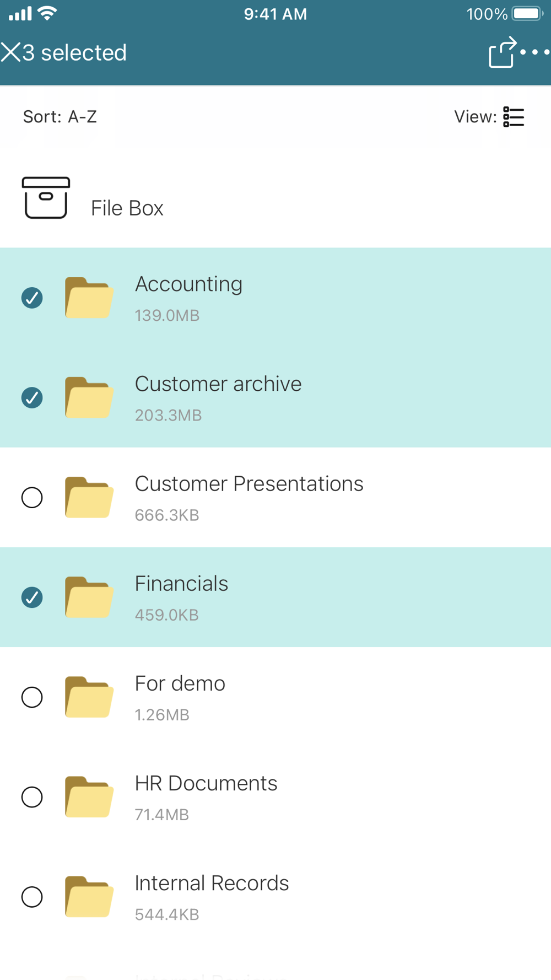
Task: Tap the share/export icon
Action: [502, 53]
